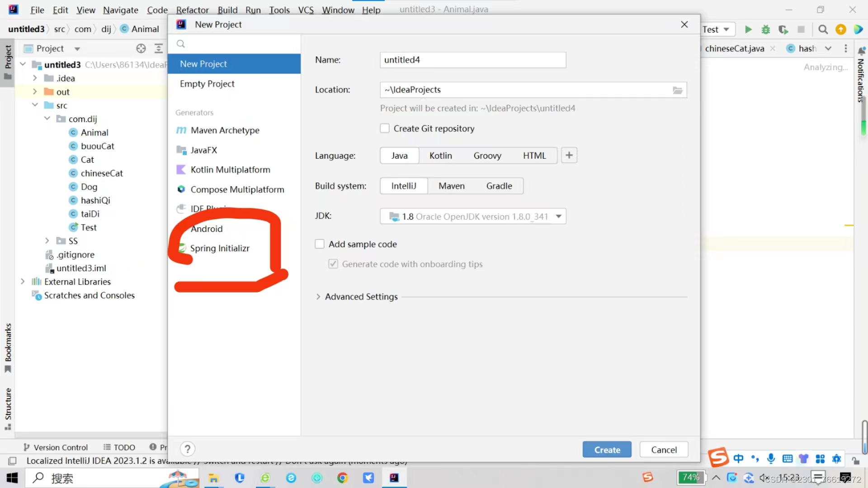Select the Compose Multiplatform generator
This screenshot has height=488, width=868.
(237, 189)
